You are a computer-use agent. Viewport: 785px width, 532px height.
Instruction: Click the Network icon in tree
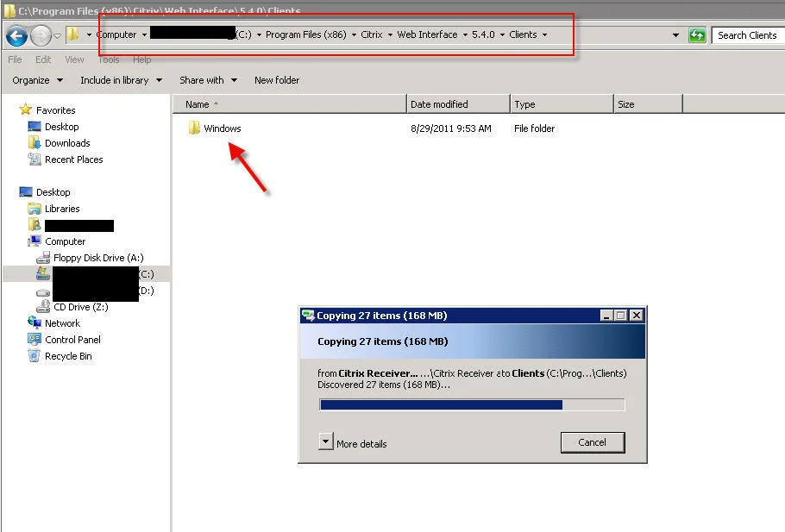34,322
